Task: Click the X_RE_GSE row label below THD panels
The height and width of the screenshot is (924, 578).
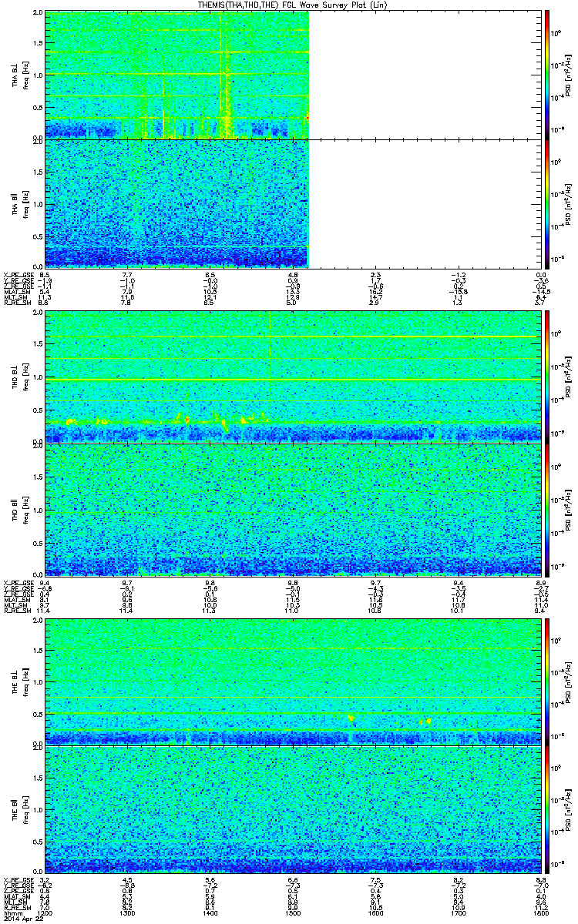Action: (x=18, y=582)
